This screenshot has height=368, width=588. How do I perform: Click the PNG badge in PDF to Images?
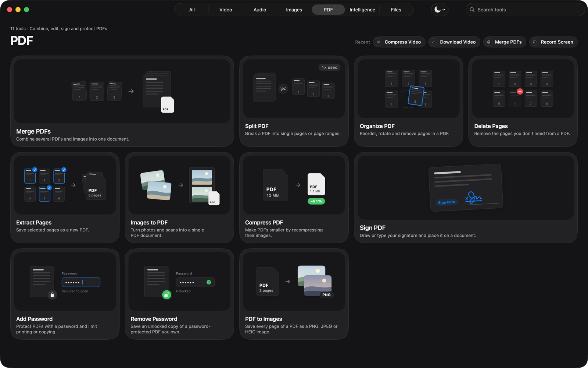coord(326,295)
